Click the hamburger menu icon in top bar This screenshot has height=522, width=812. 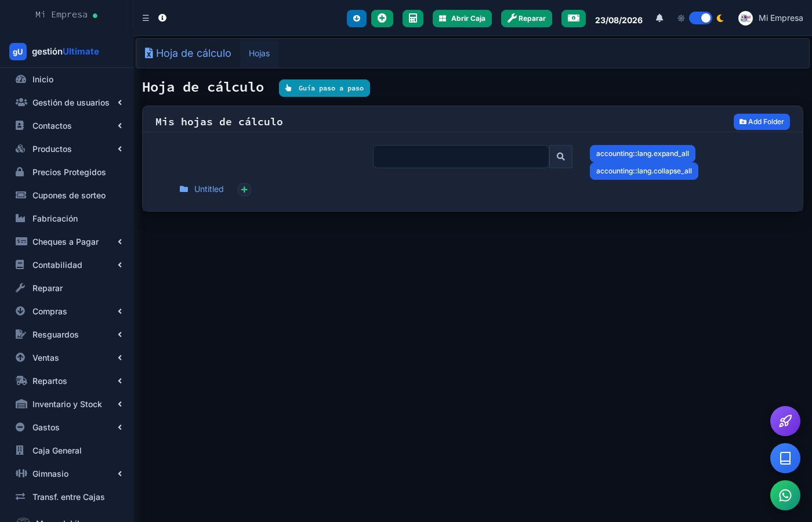click(146, 18)
